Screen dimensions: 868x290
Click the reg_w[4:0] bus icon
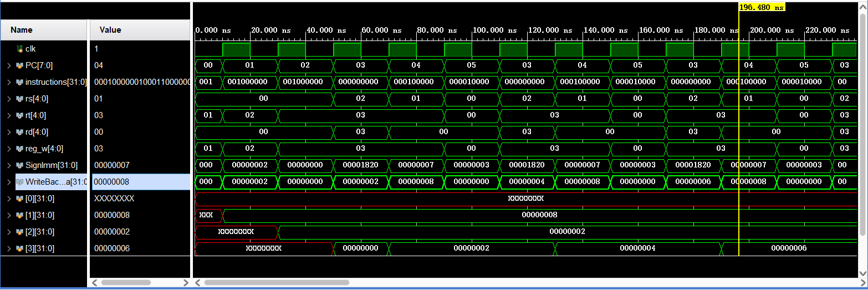click(x=19, y=149)
